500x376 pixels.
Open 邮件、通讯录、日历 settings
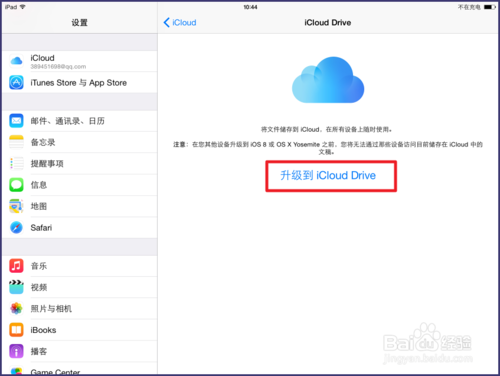pos(80,121)
